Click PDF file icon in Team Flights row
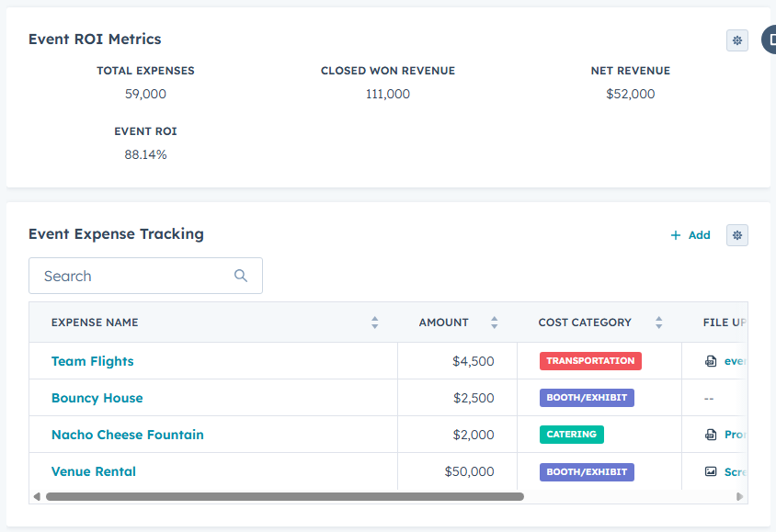Image resolution: width=776 pixels, height=532 pixels. (x=711, y=361)
